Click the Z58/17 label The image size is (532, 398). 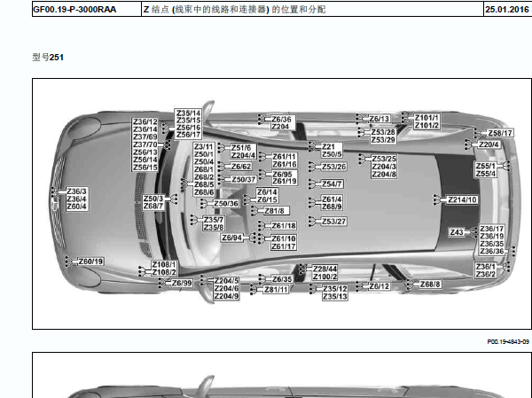coord(500,133)
